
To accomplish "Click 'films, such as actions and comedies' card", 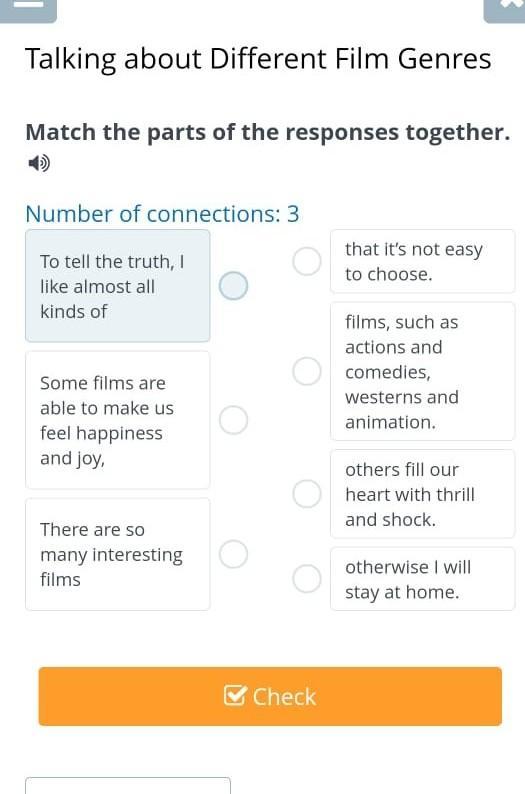I will pyautogui.click(x=422, y=371).
